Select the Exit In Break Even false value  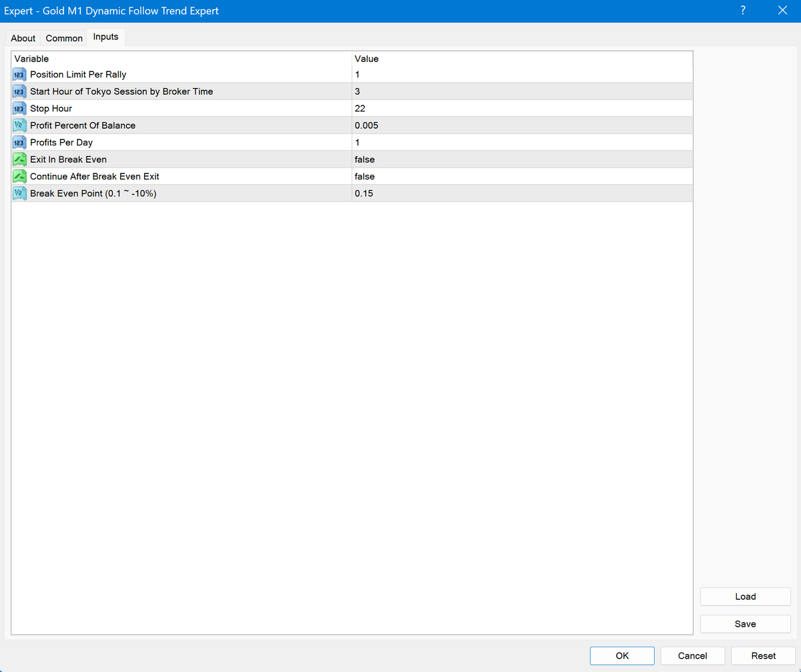pyautogui.click(x=364, y=159)
